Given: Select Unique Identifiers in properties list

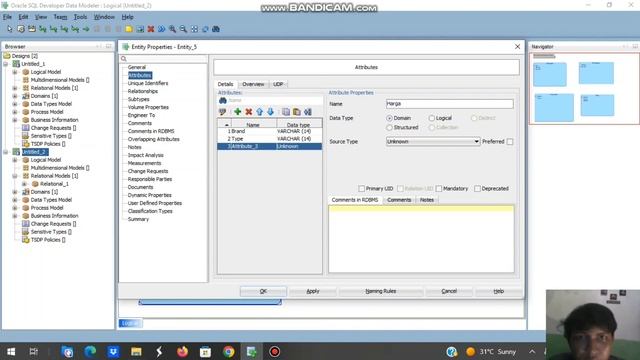Looking at the screenshot, I should click(148, 83).
